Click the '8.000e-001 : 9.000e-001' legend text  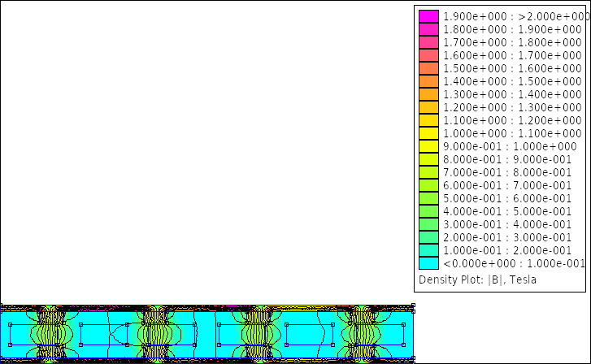click(x=507, y=159)
